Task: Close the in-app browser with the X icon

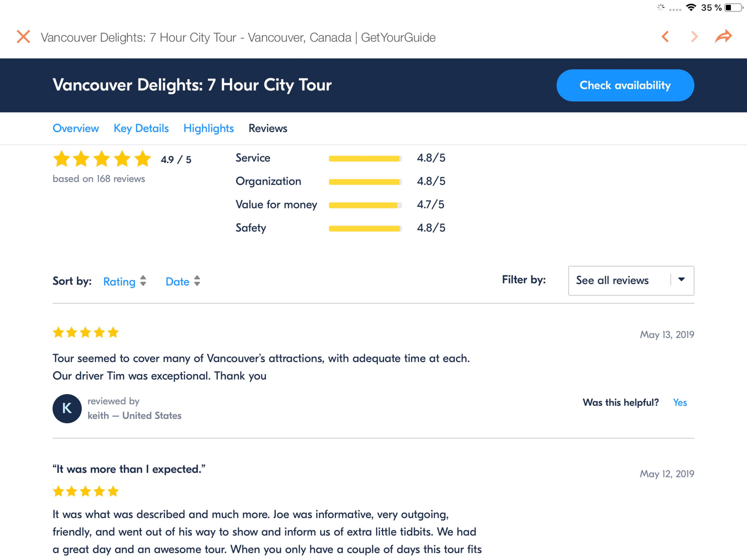Action: pos(23,37)
